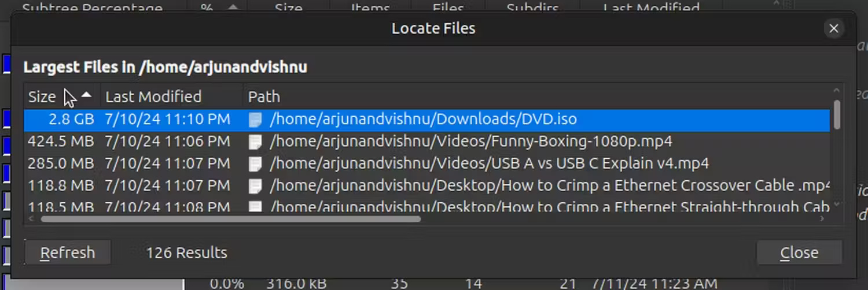This screenshot has height=290, width=868.
Task: Click the 7/10/24 11:06 PM date cell
Action: [x=167, y=142]
